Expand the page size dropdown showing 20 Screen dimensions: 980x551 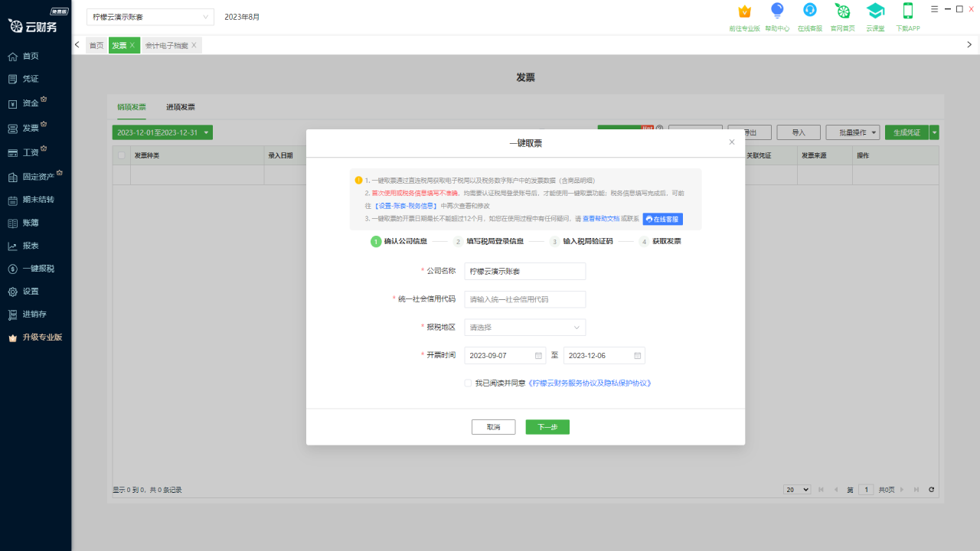point(796,489)
